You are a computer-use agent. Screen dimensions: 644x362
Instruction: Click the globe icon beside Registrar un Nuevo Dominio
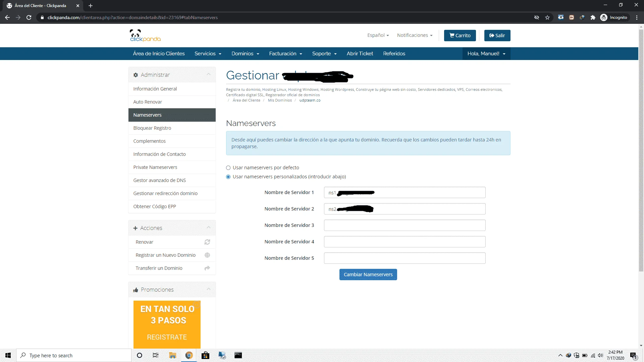click(x=207, y=255)
